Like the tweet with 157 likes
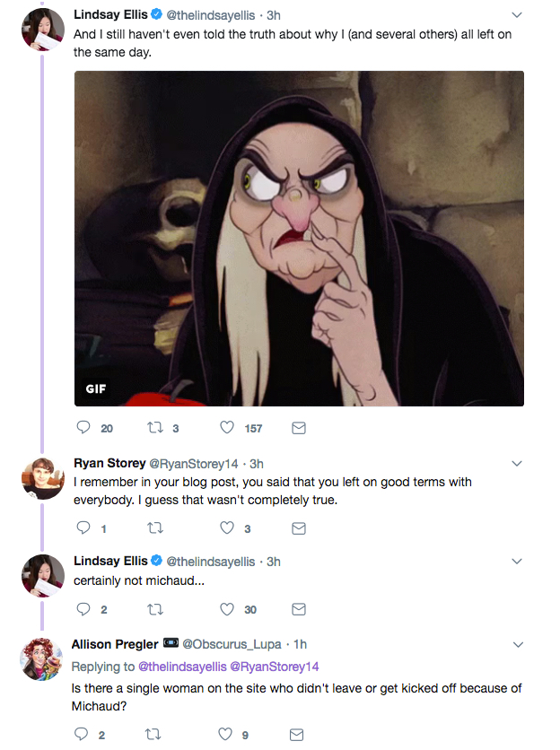The width and height of the screenshot is (560, 750). [x=228, y=428]
